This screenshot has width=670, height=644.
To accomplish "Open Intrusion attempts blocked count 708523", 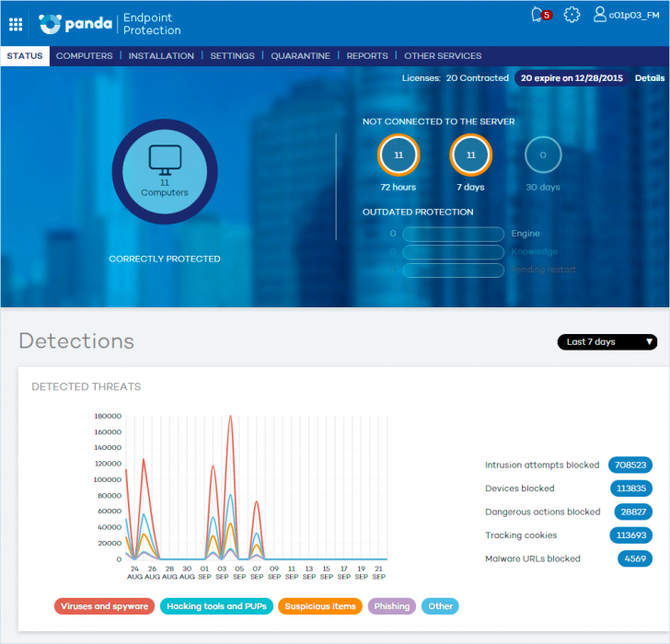I will click(x=630, y=466).
